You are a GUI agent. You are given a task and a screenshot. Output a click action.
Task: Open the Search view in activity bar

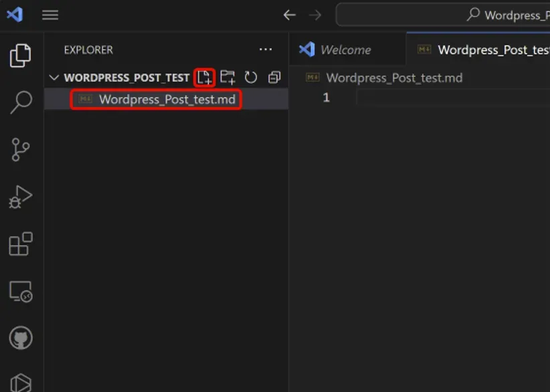[x=21, y=102]
